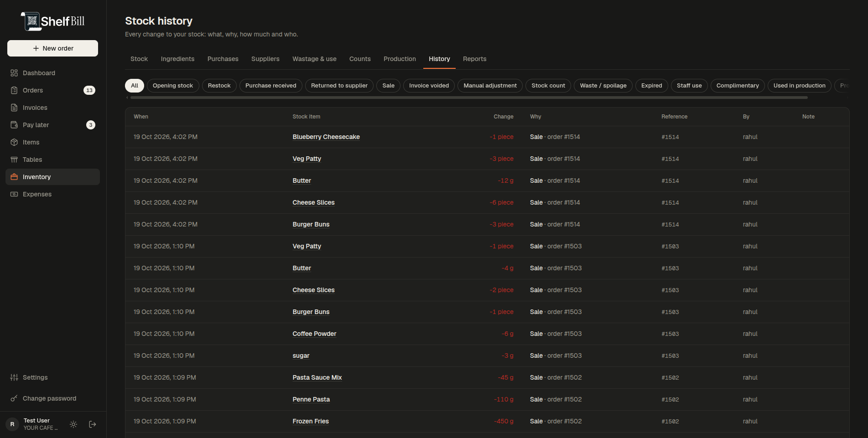
Task: Click the Pay later icon
Action: coord(14,125)
